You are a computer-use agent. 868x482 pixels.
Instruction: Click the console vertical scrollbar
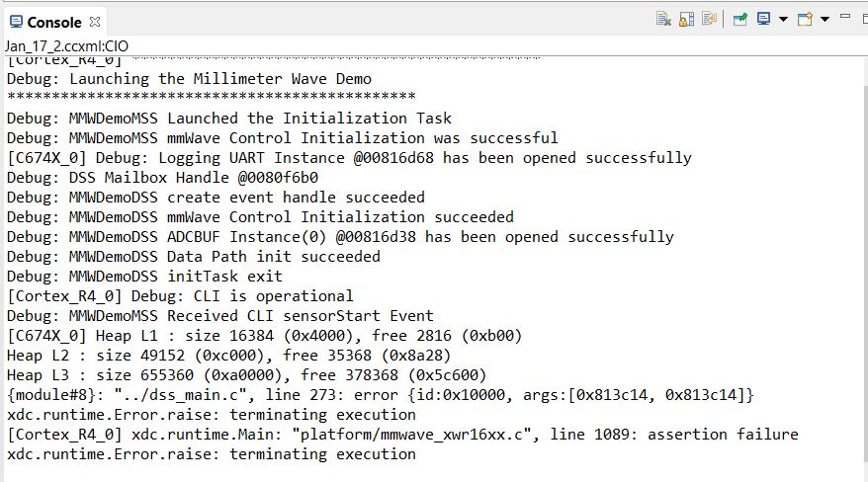(x=865, y=266)
